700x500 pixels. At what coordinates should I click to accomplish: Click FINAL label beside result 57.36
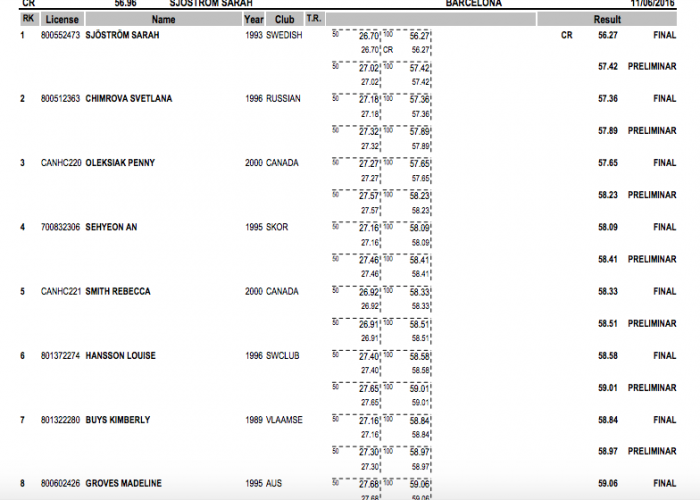664,98
